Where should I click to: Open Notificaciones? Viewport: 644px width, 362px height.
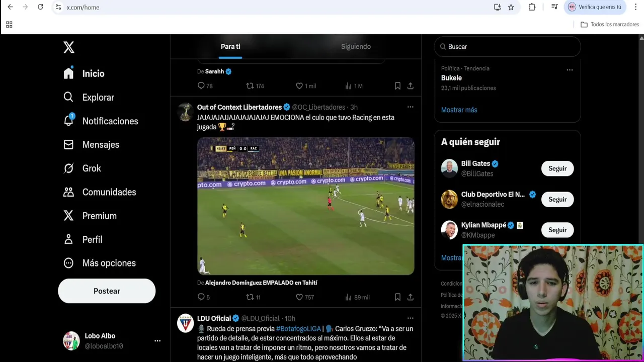(x=101, y=121)
